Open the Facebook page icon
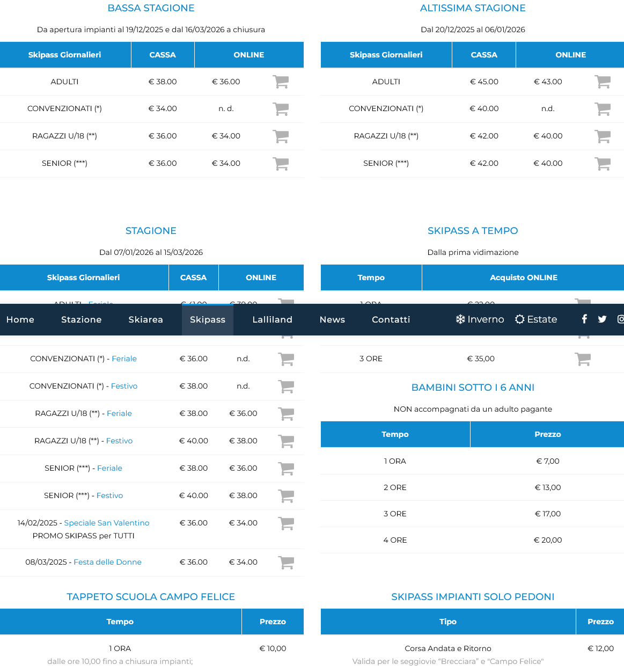The height and width of the screenshot is (672, 624). (x=584, y=319)
